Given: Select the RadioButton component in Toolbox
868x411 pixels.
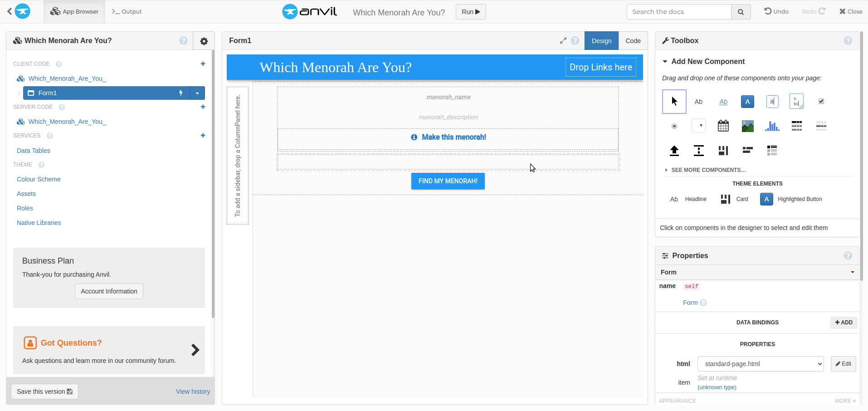Looking at the screenshot, I should tap(674, 126).
